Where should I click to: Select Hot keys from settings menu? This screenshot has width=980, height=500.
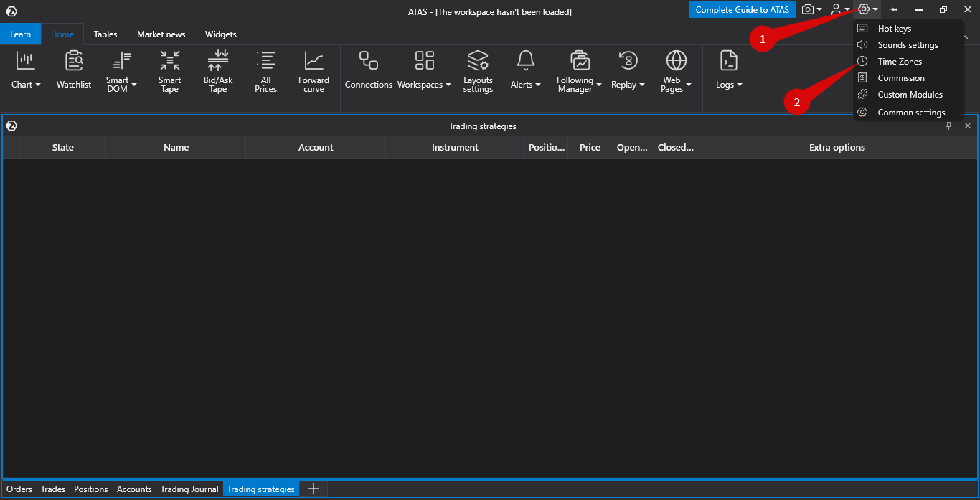pos(908,29)
